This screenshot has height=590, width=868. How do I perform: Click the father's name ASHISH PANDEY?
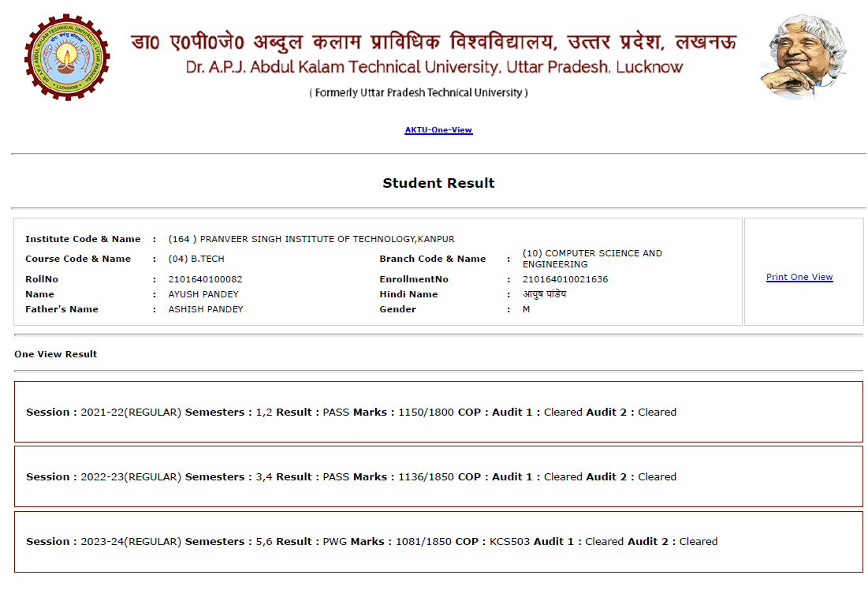point(206,309)
